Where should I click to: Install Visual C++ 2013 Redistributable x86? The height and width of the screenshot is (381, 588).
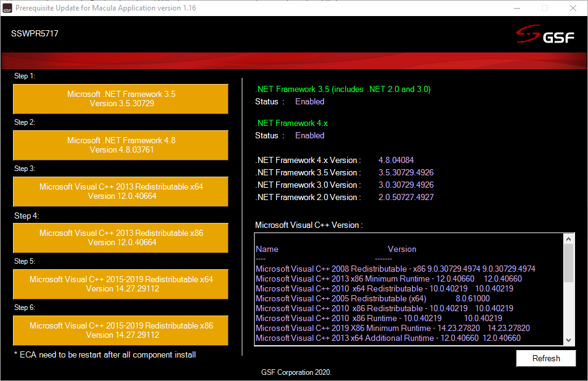tap(120, 238)
